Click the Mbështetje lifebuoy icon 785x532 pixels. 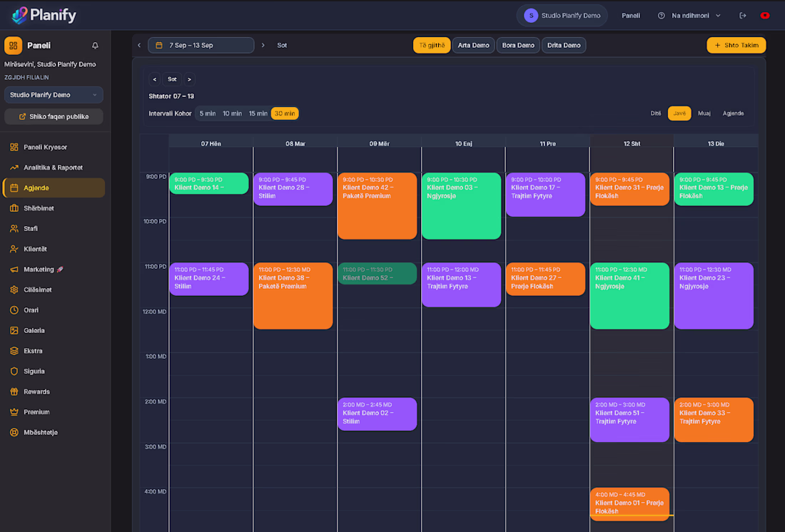tap(14, 432)
